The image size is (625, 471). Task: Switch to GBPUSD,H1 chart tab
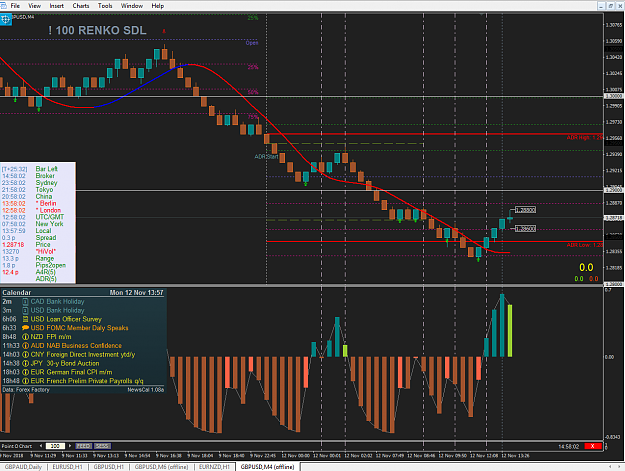pos(109,467)
